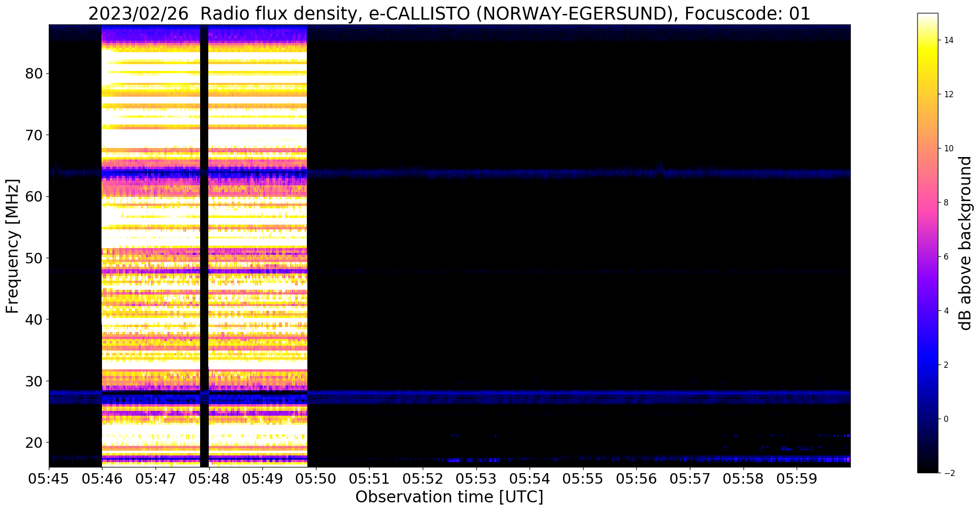Click the plot title text at top
980x511 pixels.
click(449, 14)
